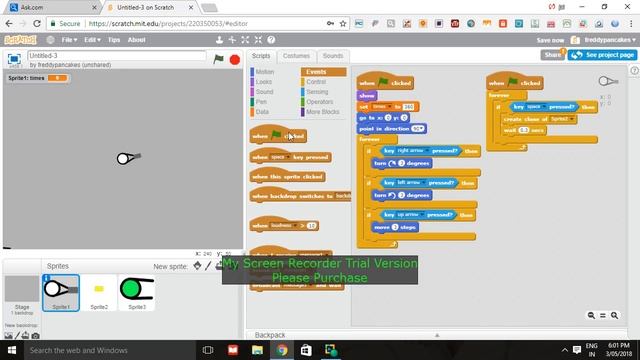Switch to the Scripts tab
Screen dimensions: 640x360
tap(261, 56)
